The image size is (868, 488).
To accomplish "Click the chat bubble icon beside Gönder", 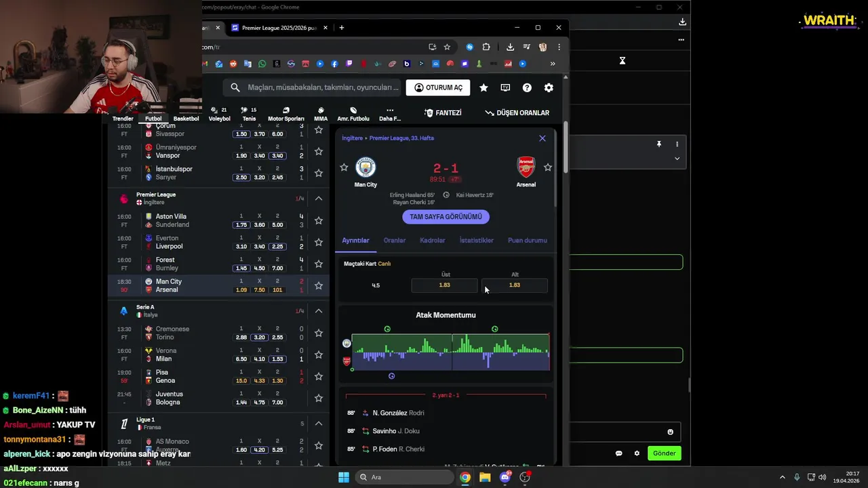I will [x=618, y=453].
